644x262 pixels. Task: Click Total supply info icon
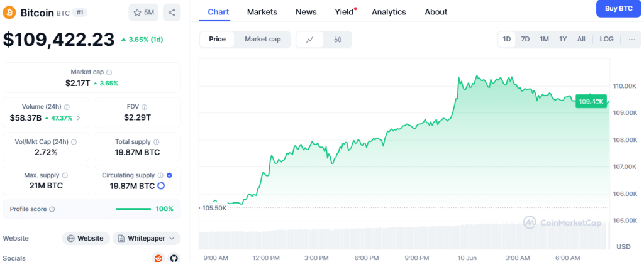tap(156, 142)
